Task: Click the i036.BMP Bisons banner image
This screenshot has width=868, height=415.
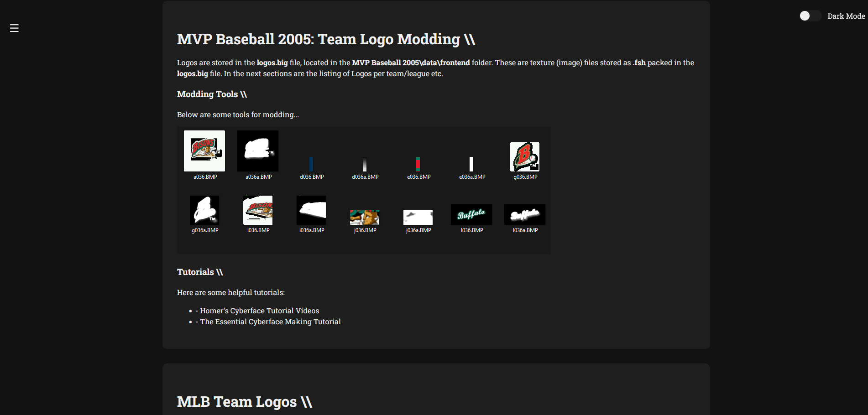Action: [x=258, y=210]
